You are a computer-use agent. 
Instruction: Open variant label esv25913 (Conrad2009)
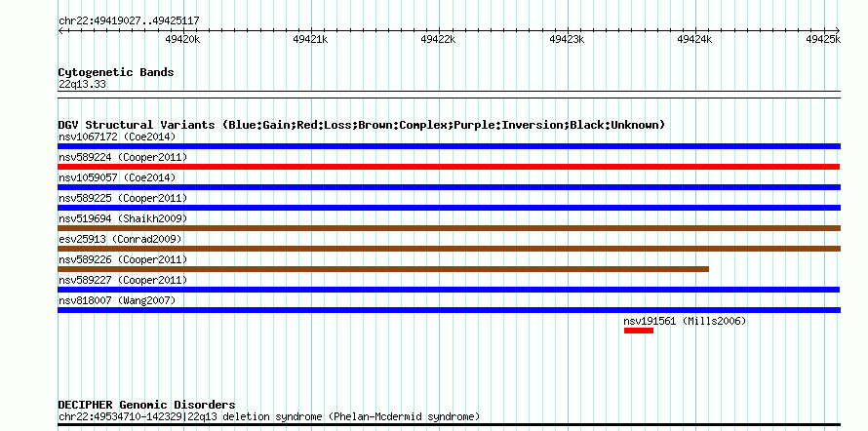click(120, 239)
